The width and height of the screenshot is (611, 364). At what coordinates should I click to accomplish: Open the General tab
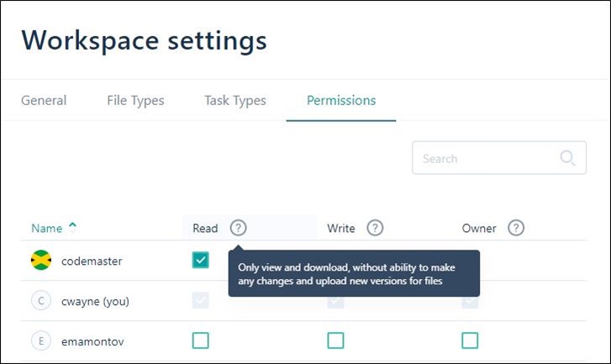point(44,100)
